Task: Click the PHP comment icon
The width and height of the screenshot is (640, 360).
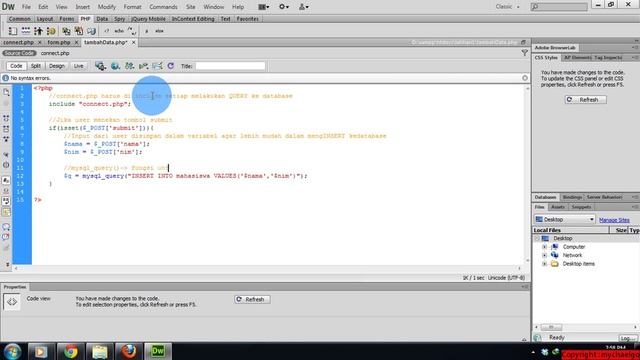Action: (x=132, y=31)
